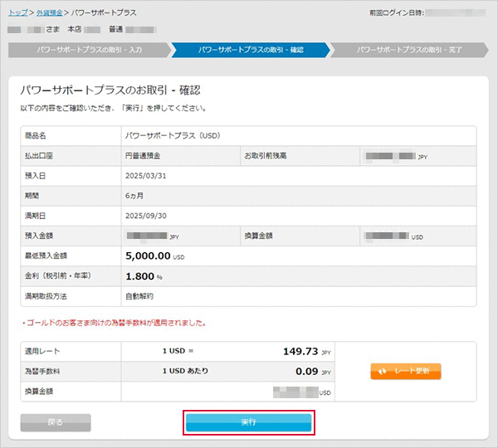Select the 取引 - 確認 step tab
This screenshot has height=448, width=498.
coord(251,50)
